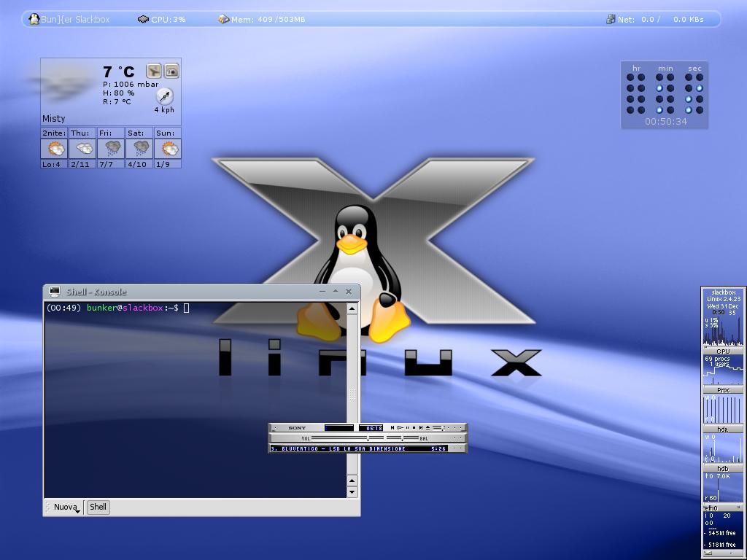Skip to the previous track in the media player

click(x=392, y=427)
